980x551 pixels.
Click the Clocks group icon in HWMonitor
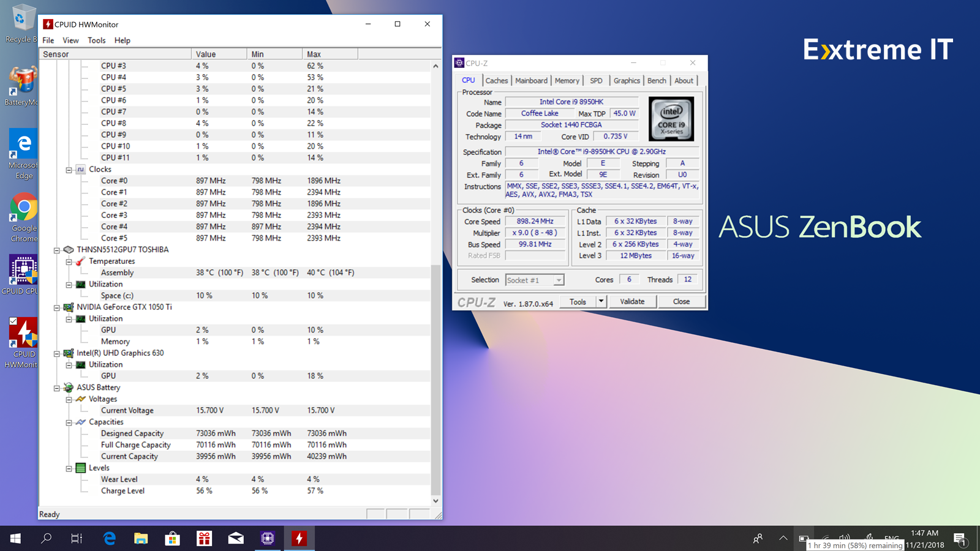[80, 170]
